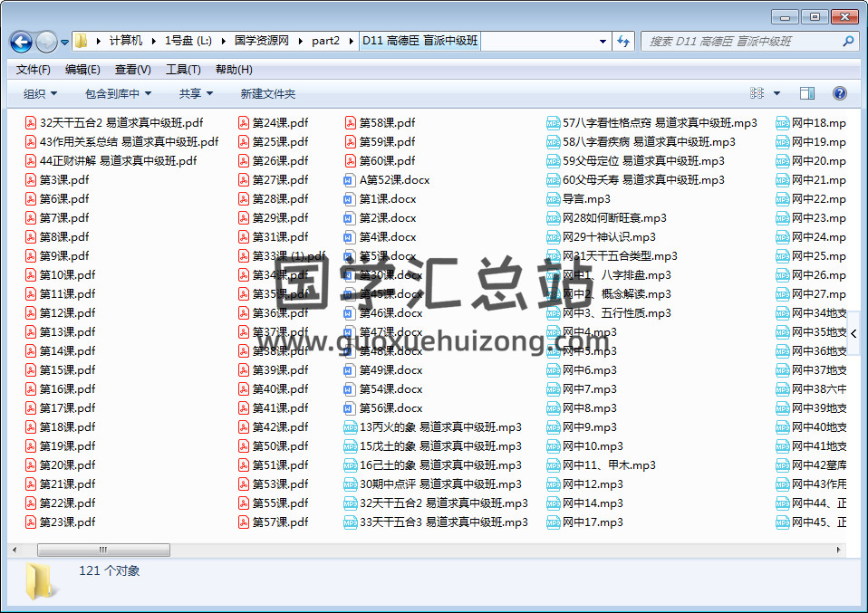This screenshot has width=868, height=613.
Task: Select MP3 icon of 网中17.mp3
Action: pyautogui.click(x=553, y=522)
